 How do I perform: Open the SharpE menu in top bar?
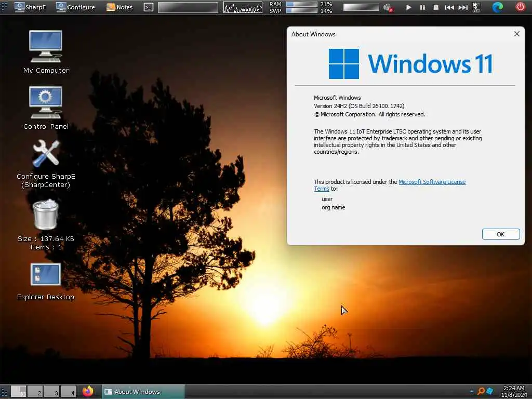(x=30, y=7)
